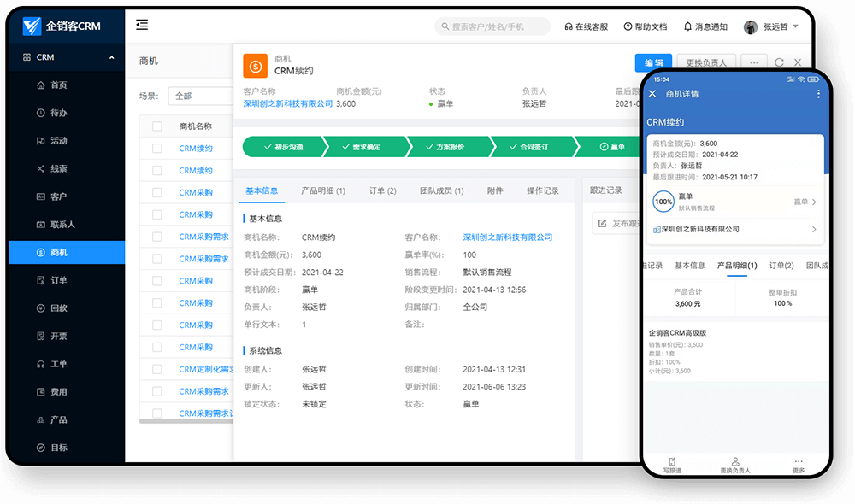This screenshot has width=855, height=504.
Task: Switch to the 产品明细 (1) tab
Action: [323, 190]
